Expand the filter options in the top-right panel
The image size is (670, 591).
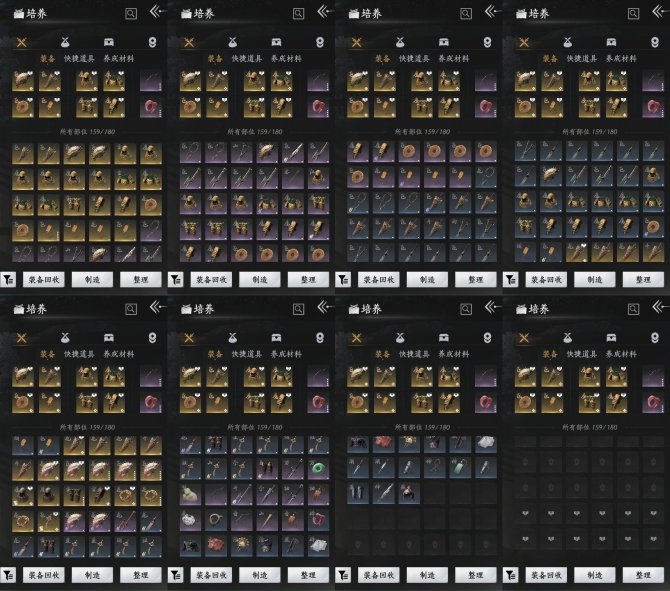[512, 281]
